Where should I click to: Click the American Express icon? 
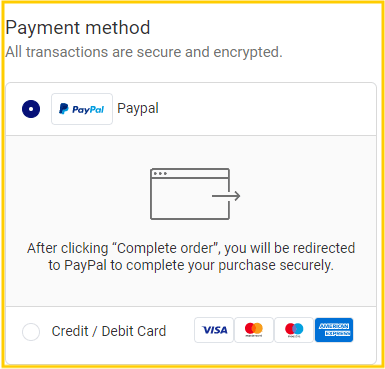334,330
